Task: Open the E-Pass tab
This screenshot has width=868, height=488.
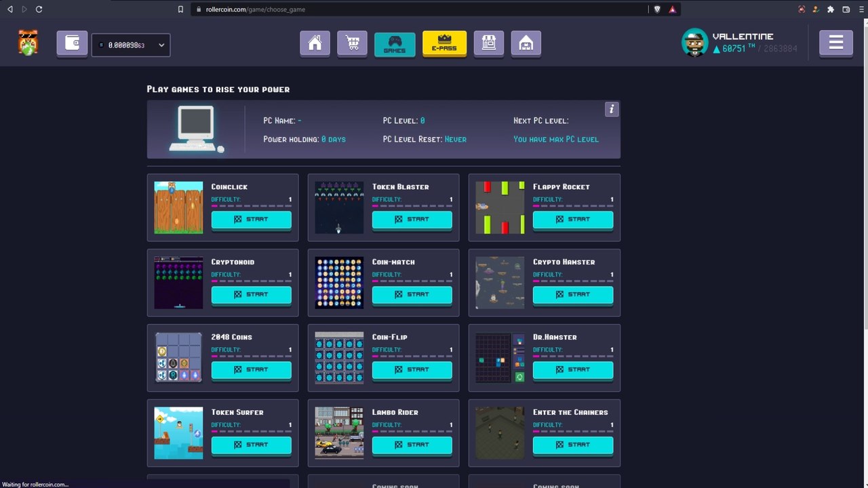Action: 444,43
